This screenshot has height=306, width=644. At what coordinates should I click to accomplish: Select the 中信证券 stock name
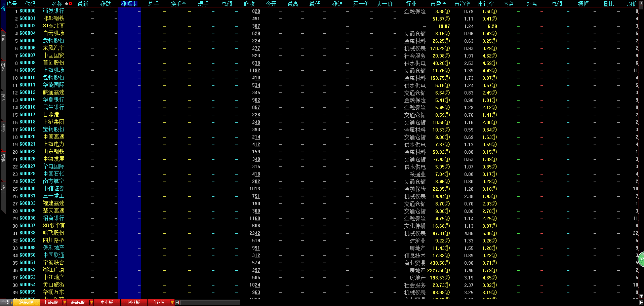tap(53, 189)
